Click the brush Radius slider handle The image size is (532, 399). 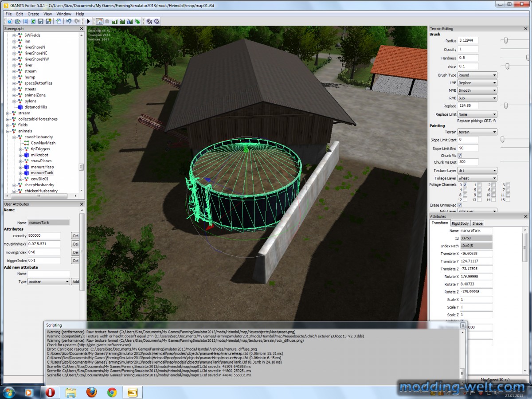tap(505, 40)
